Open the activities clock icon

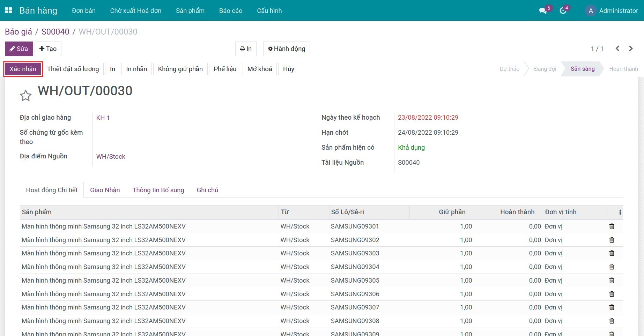(563, 11)
